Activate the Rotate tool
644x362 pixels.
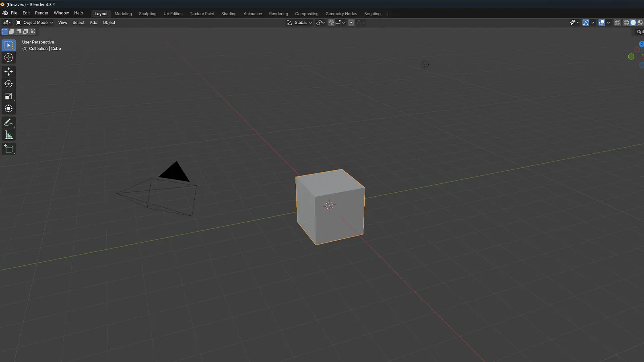click(x=8, y=84)
